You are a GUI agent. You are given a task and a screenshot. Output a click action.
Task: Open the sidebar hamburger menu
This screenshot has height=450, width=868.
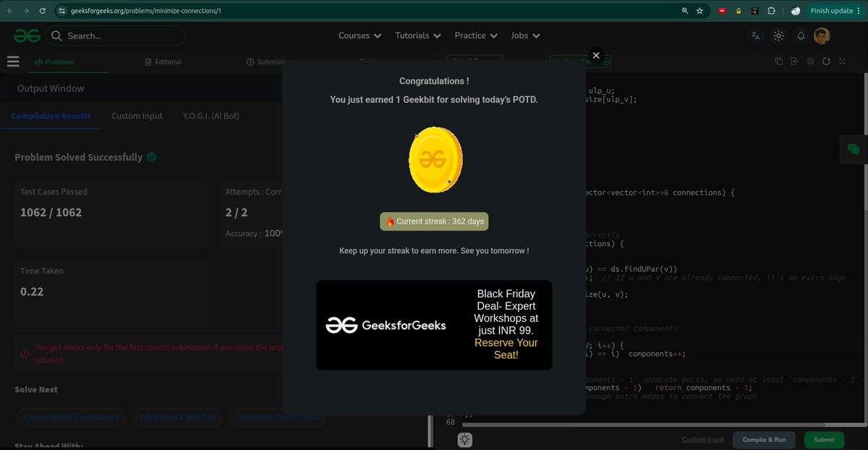pos(13,61)
